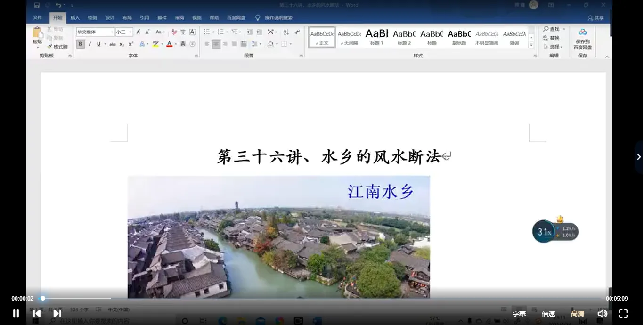Toggle Italic formatting
This screenshot has width=644, height=325.
[90, 44]
